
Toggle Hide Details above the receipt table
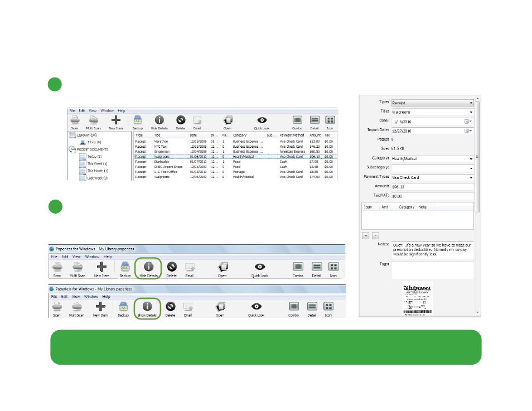tap(159, 120)
